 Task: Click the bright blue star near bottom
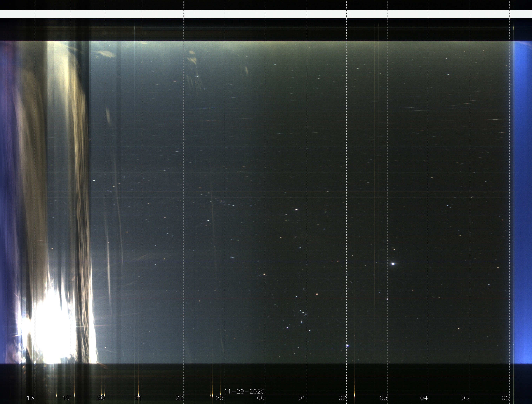[x=347, y=346]
